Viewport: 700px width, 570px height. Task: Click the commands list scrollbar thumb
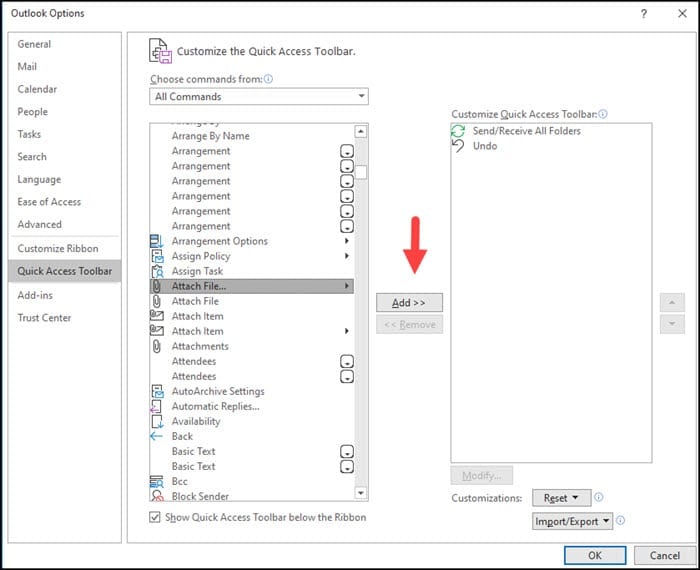tap(361, 172)
